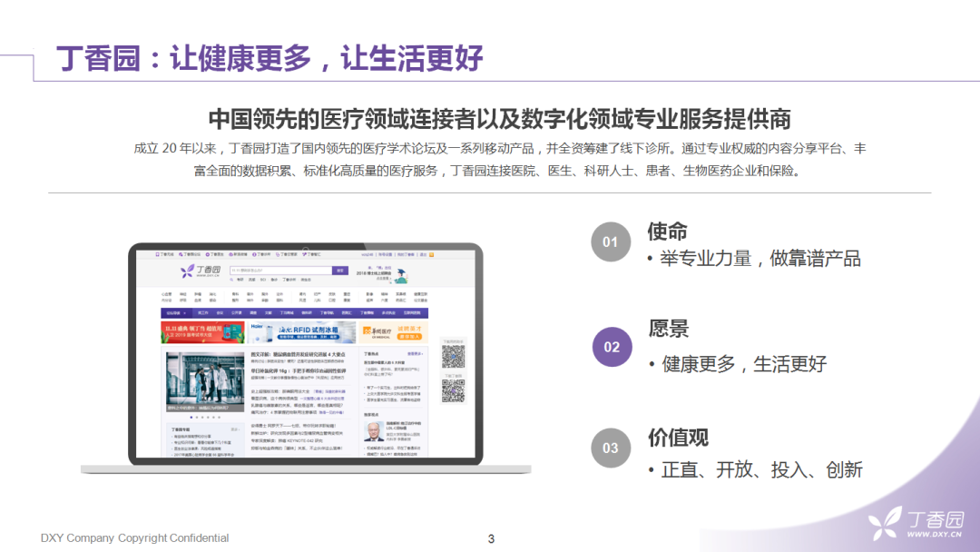The image size is (980, 552).
Task: Select the bullet 举专业力量，做靠谱产品
Action: (x=754, y=258)
